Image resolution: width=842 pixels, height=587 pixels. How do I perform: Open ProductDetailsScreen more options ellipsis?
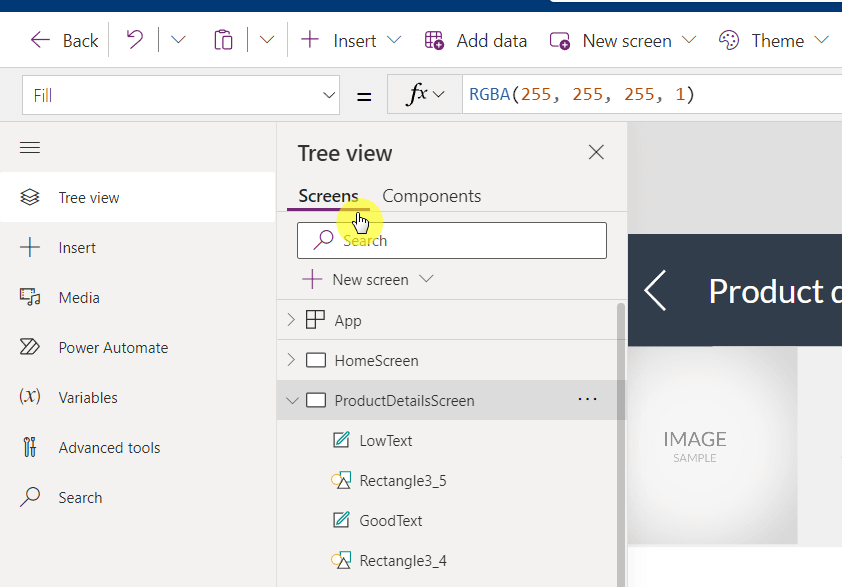click(x=587, y=400)
